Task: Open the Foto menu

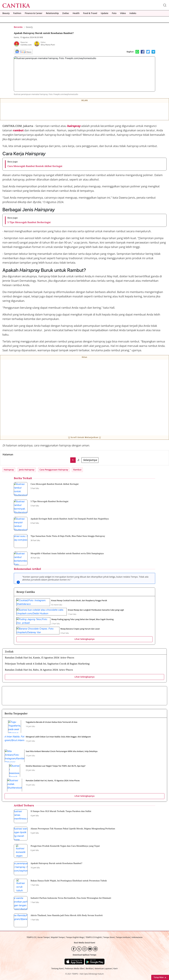Action: coord(114,13)
